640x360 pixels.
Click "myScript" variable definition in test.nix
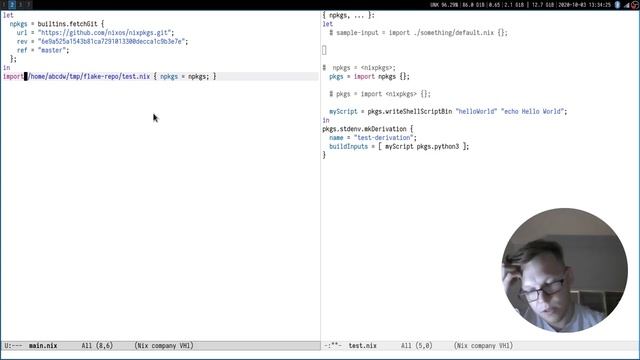pos(343,111)
